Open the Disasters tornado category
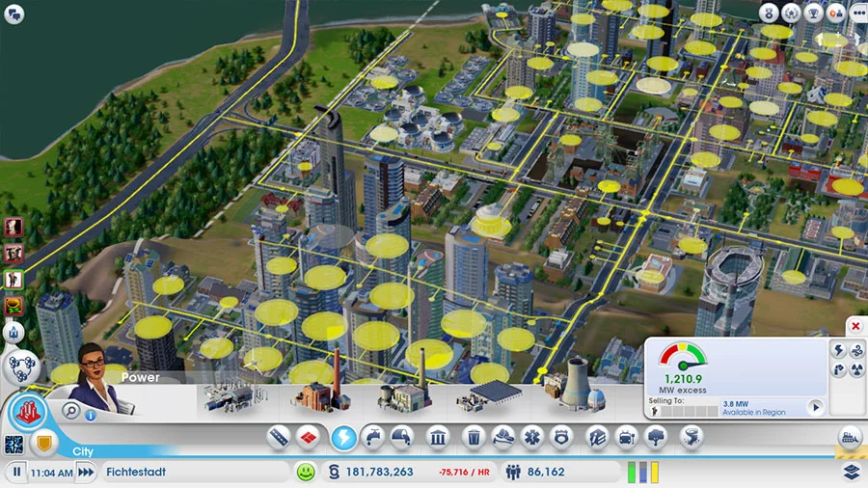The image size is (868, 488). (692, 438)
